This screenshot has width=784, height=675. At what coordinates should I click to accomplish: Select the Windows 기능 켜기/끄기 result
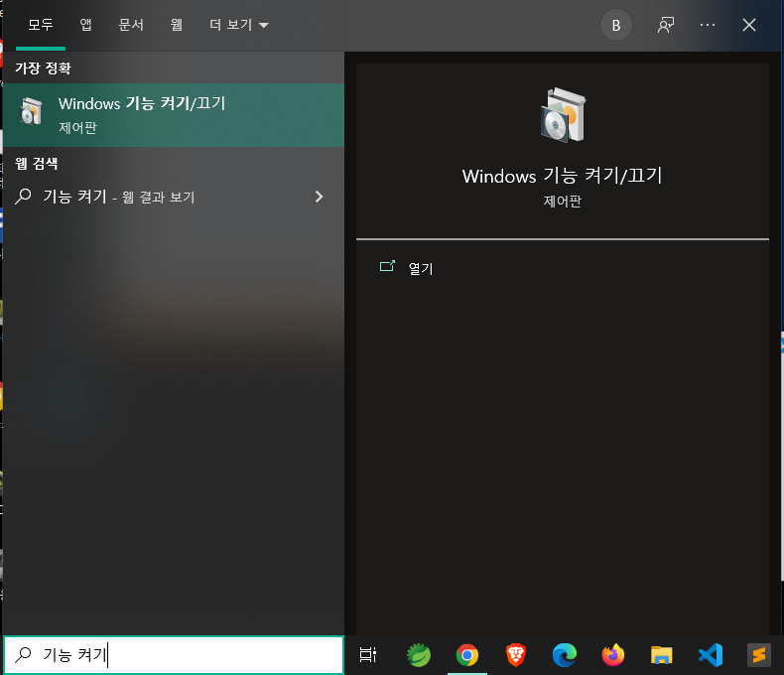(x=174, y=115)
